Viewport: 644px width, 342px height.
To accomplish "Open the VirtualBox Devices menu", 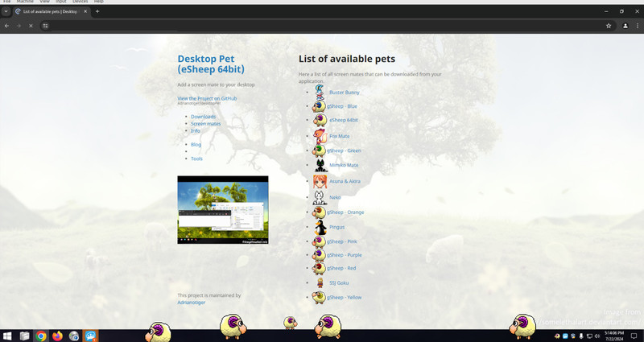I will pos(80,2).
